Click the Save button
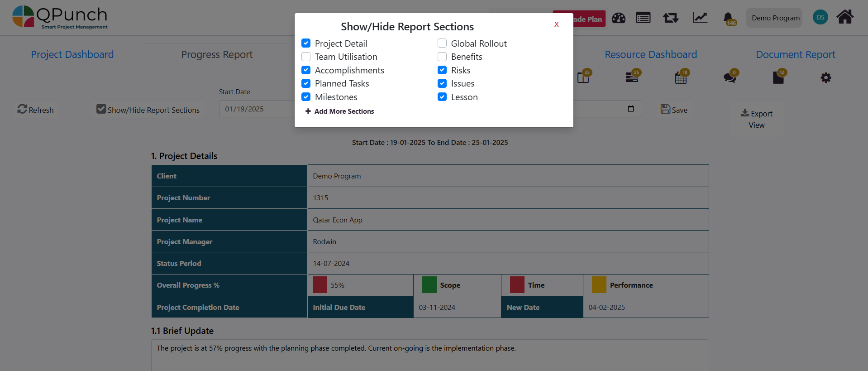 click(x=674, y=110)
